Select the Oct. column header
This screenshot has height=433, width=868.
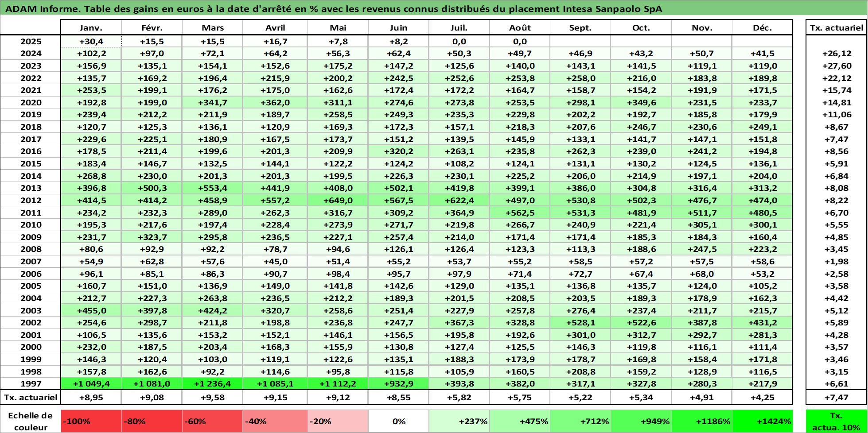(x=641, y=27)
